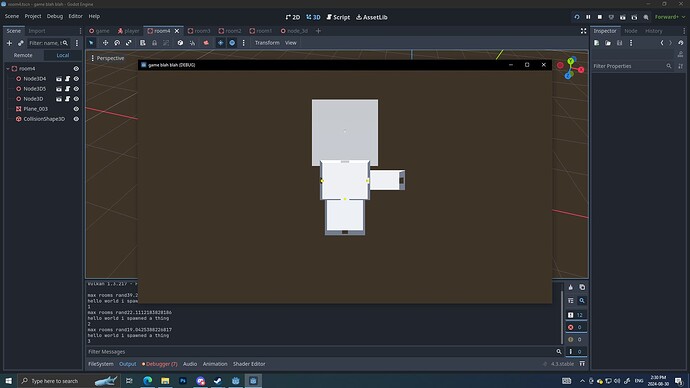Open the Debugger bottom panel

click(159, 364)
